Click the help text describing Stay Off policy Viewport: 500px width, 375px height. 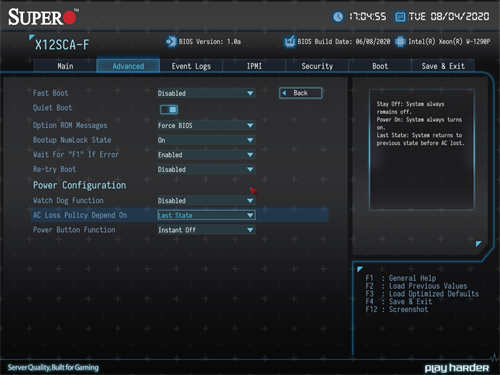420,123
